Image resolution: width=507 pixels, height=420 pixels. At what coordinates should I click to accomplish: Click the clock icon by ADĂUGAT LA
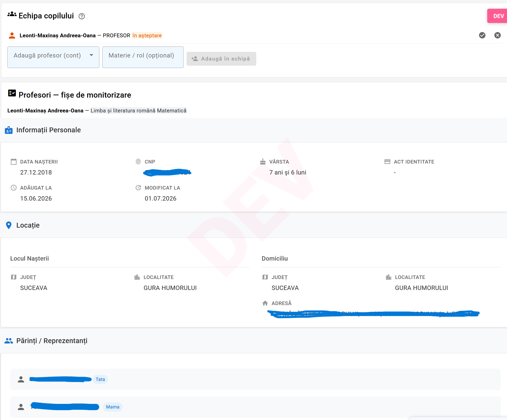coord(14,188)
